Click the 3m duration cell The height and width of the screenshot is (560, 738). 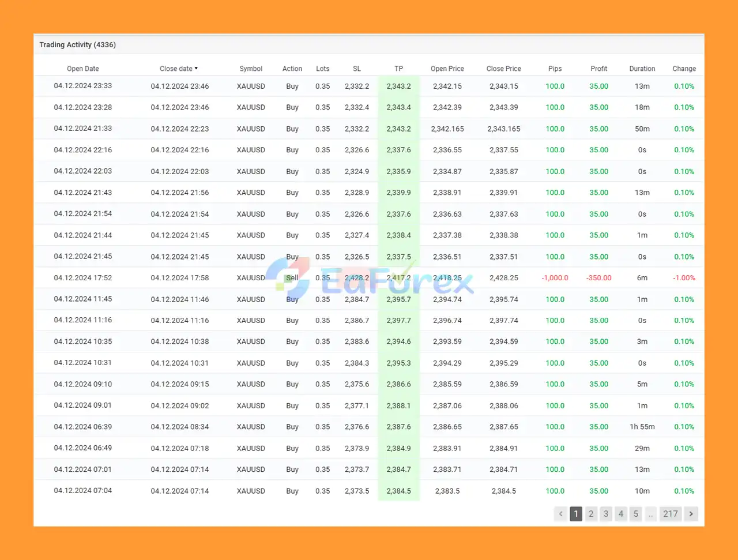click(x=642, y=341)
